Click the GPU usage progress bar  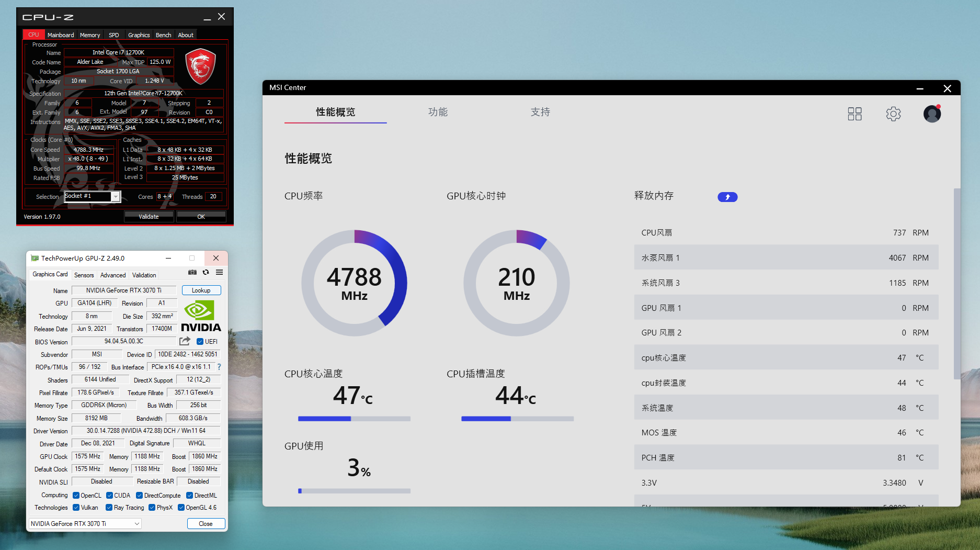[354, 491]
